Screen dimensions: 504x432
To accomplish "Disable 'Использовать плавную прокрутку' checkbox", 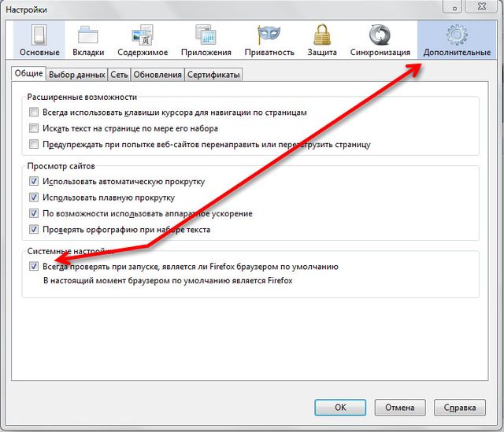I will coord(34,198).
